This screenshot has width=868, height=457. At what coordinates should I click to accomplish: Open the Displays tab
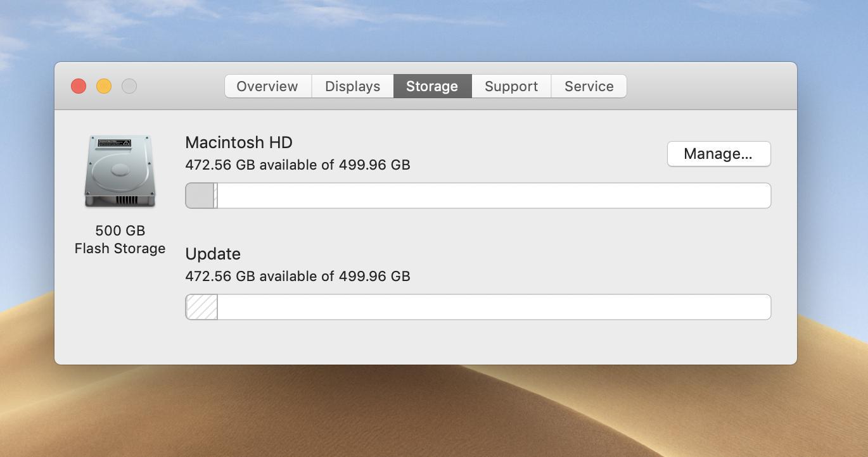coord(352,86)
